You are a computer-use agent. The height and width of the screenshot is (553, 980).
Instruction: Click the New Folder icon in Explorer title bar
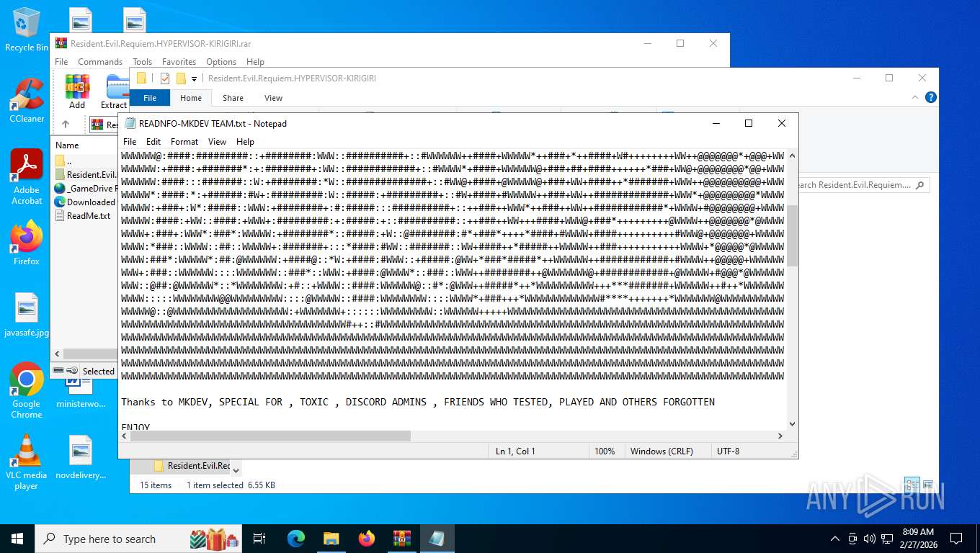click(x=181, y=78)
